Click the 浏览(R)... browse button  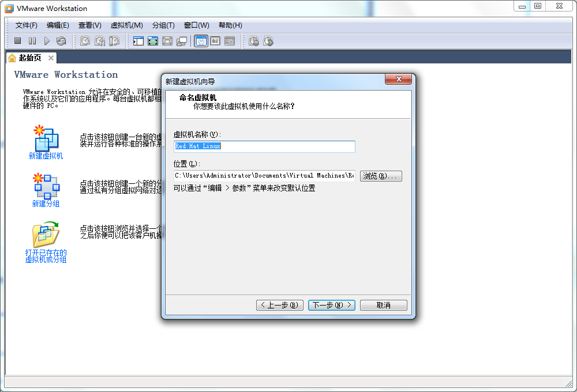(381, 176)
